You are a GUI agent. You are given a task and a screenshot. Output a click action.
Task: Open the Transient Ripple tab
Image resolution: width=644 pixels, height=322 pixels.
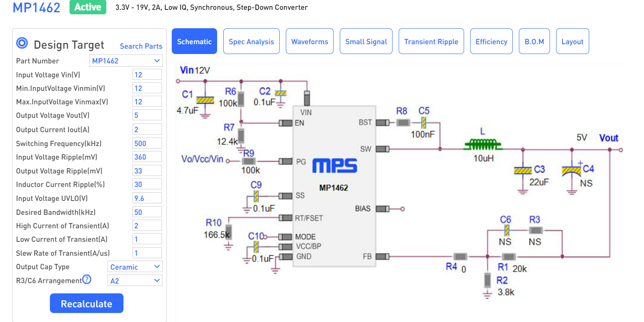[431, 41]
